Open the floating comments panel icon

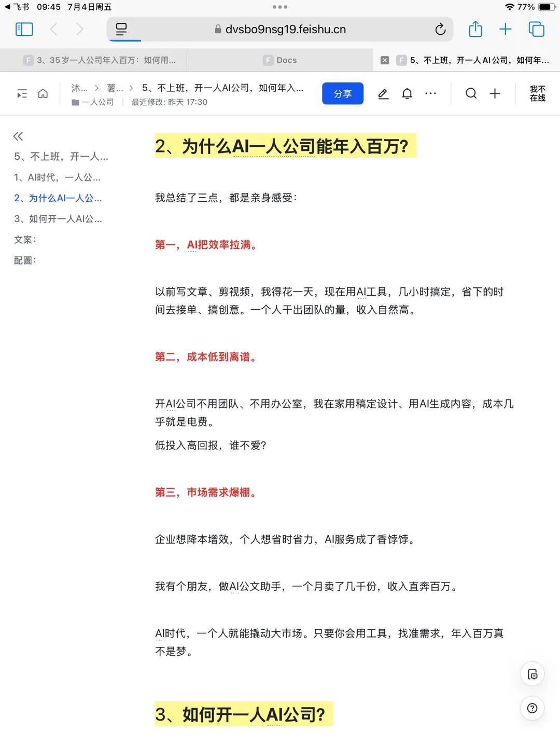(x=532, y=674)
